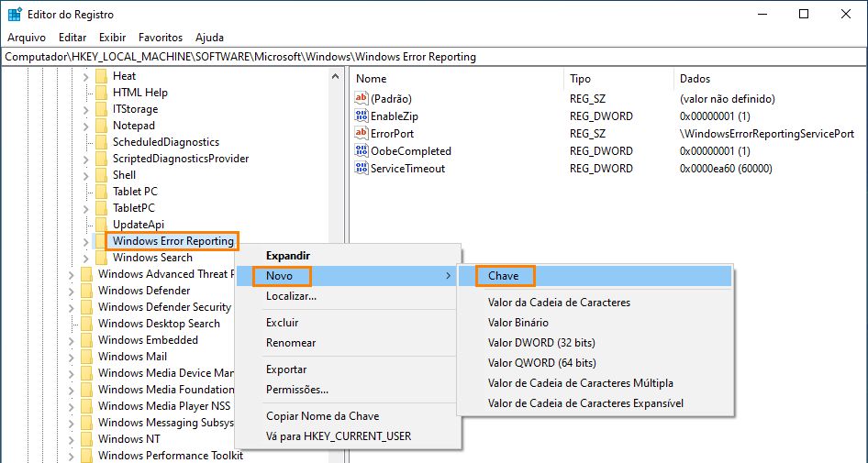868x463 pixels.
Task: Click the ScheduledDiagnostics folder icon
Action: point(101,142)
